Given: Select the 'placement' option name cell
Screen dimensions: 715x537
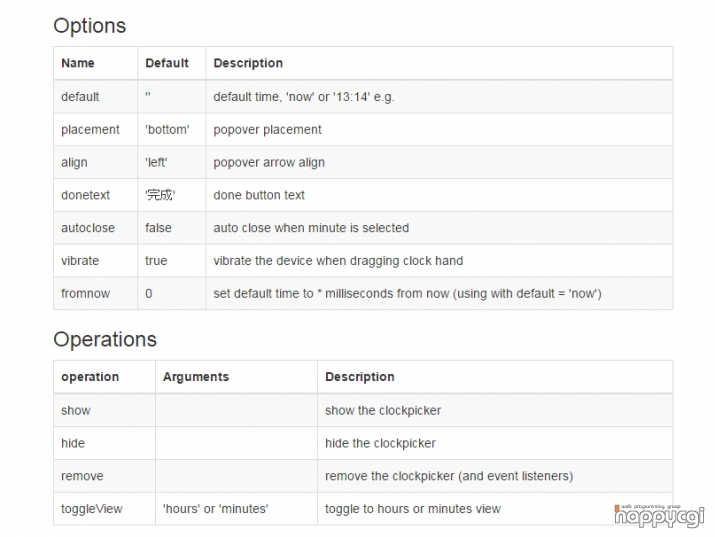Looking at the screenshot, I should [x=95, y=129].
